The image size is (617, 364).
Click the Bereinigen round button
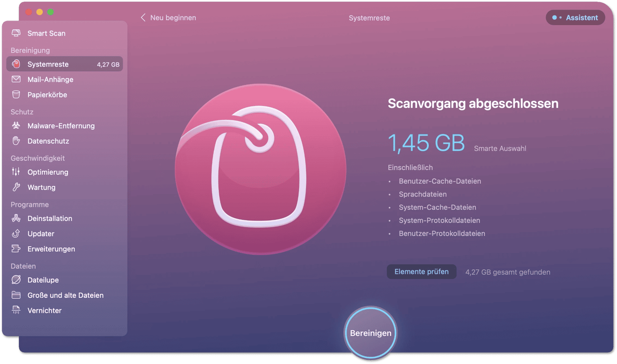tap(371, 333)
